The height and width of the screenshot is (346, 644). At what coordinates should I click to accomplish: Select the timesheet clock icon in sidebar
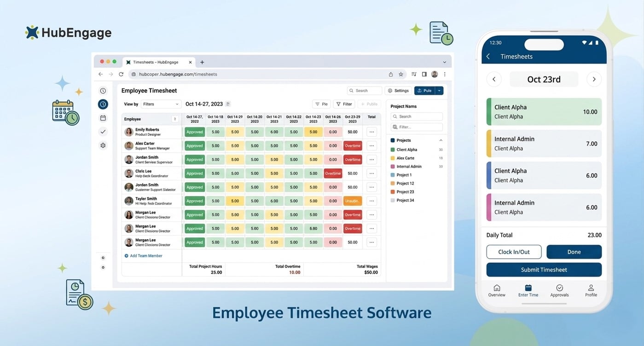tap(103, 104)
